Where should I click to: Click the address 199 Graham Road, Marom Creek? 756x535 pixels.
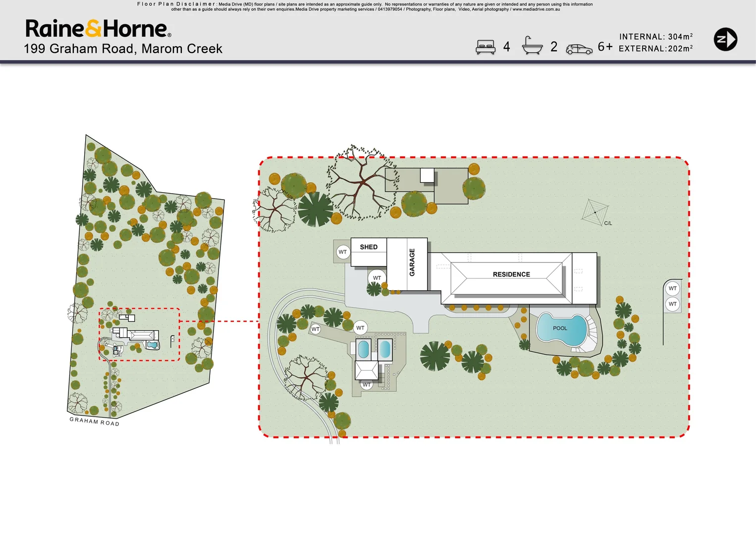(x=123, y=49)
